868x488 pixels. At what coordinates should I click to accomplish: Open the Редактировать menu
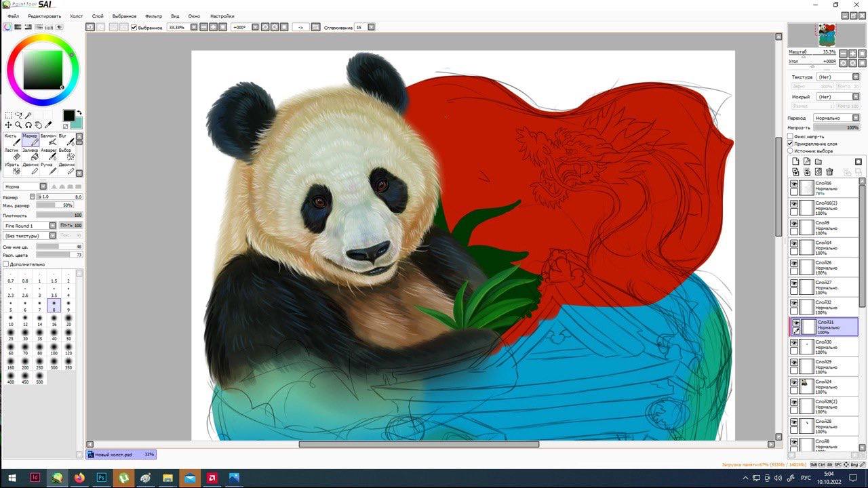(x=45, y=16)
